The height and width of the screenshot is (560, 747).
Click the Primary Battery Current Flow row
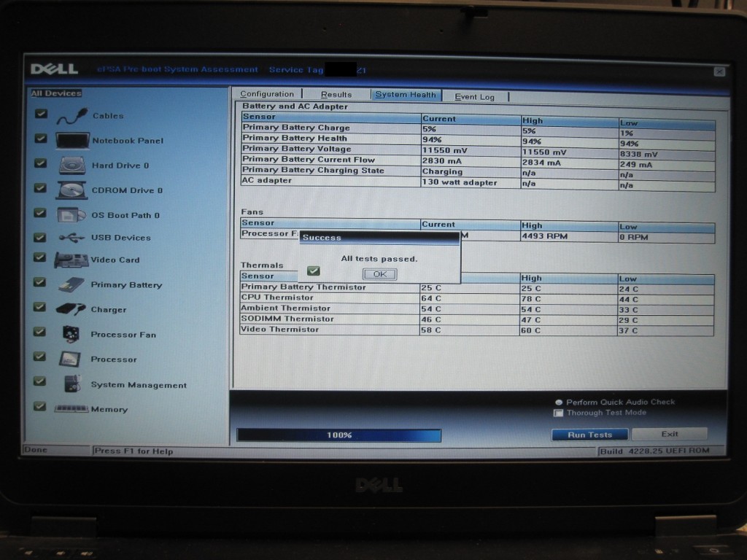[479, 160]
